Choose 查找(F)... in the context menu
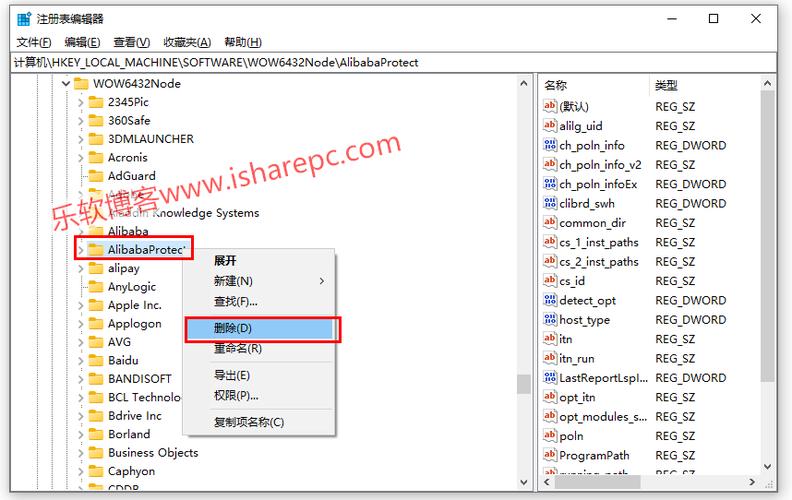 [x=260, y=302]
